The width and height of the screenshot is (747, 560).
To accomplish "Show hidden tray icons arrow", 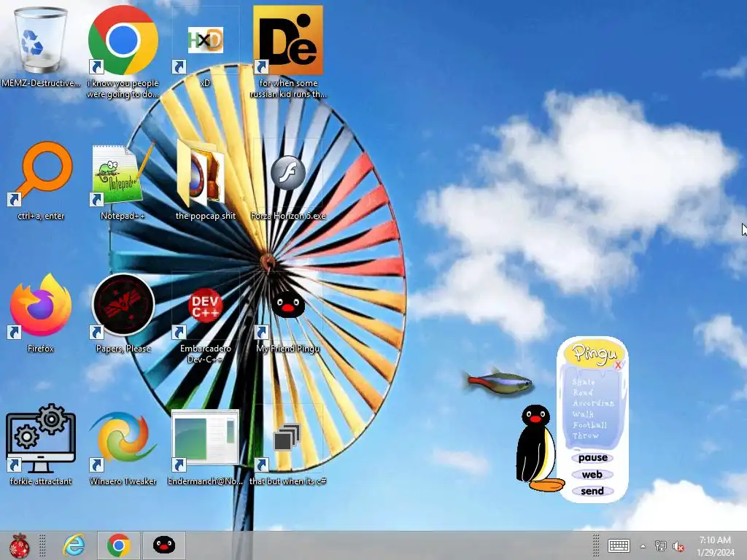I will (x=643, y=546).
